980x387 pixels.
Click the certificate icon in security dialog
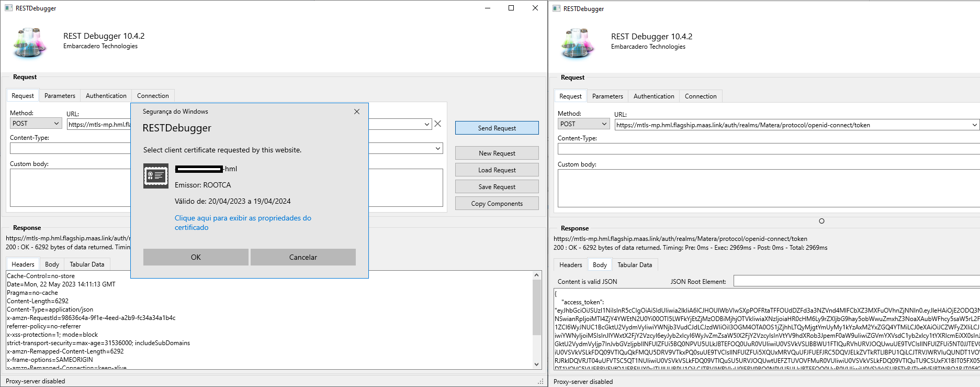point(156,176)
